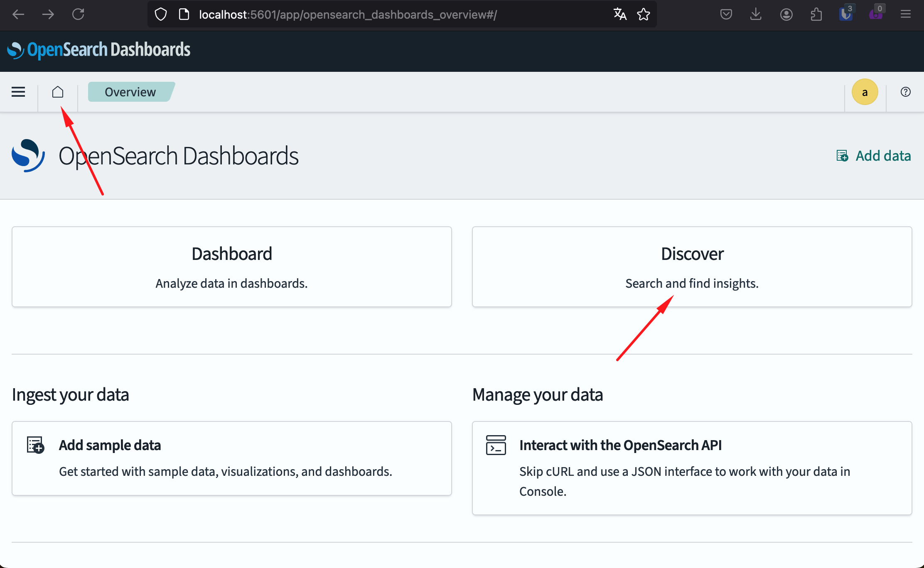Open the user avatar 'a' menu

865,92
